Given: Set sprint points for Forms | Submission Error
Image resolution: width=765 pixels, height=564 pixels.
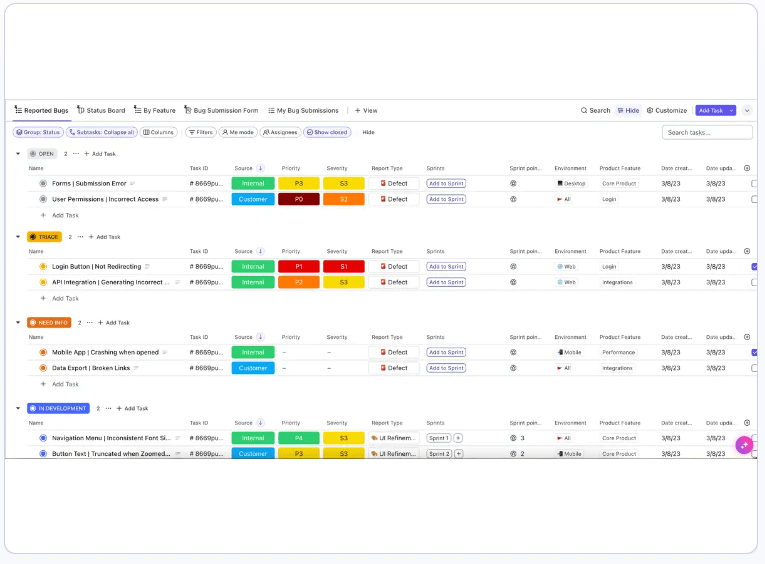Looking at the screenshot, I should pos(513,183).
